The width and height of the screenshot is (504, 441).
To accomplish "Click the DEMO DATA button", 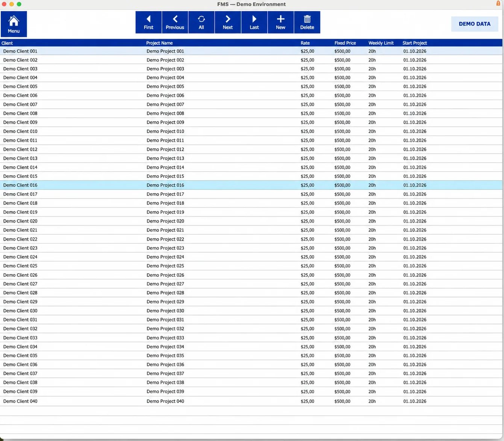I will [x=474, y=24].
